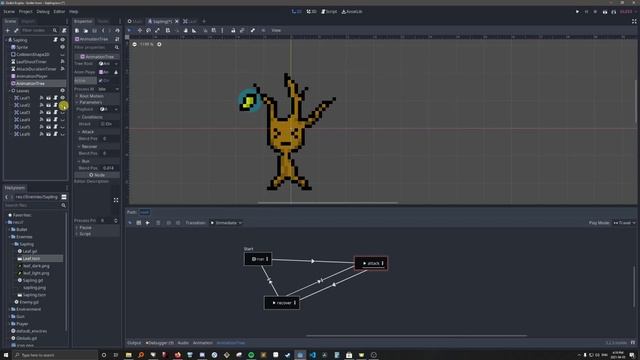Open the viewport View menu button
640x360 pixels.
pos(276,30)
